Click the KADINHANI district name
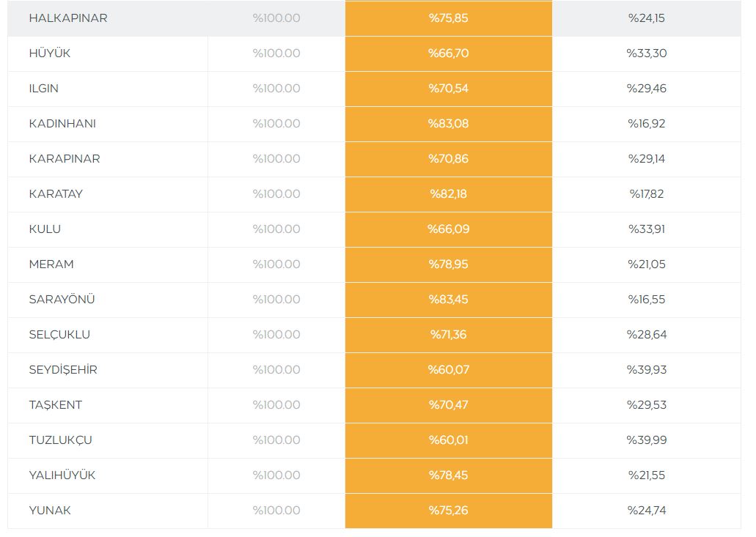Viewport: 756px width, 537px height. pos(62,124)
